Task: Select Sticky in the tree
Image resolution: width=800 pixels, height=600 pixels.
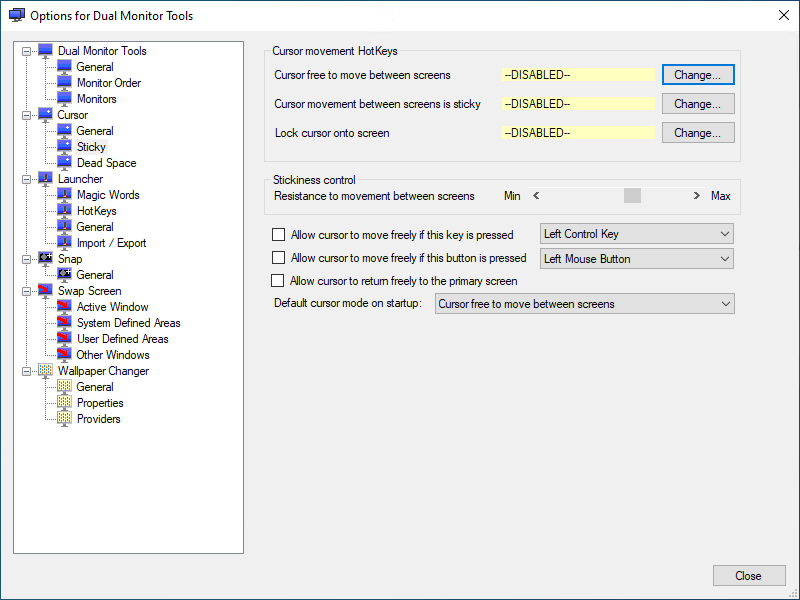Action: pos(91,147)
